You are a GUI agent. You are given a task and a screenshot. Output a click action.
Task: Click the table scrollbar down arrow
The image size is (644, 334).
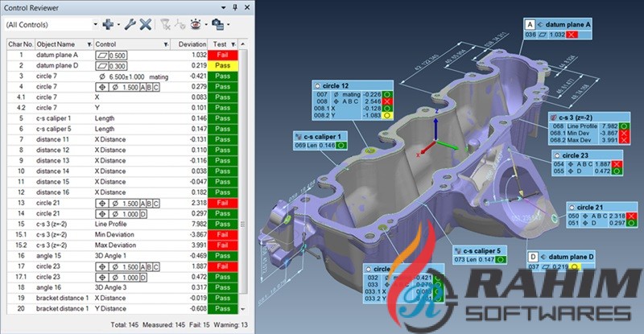click(x=243, y=309)
